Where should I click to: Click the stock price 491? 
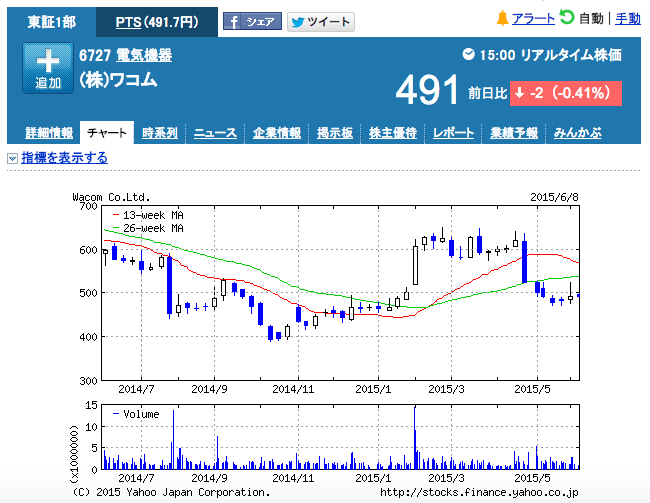click(x=427, y=90)
